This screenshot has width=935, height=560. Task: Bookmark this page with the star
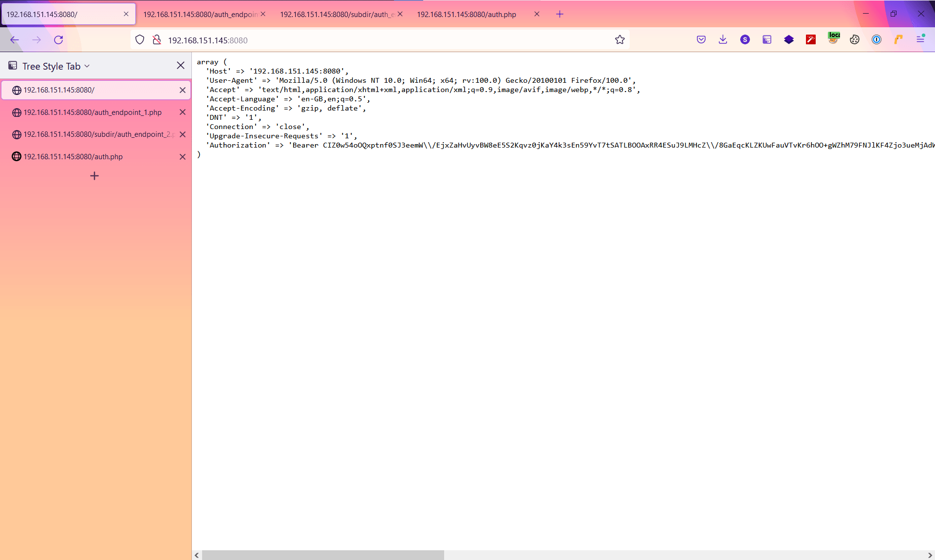click(619, 40)
